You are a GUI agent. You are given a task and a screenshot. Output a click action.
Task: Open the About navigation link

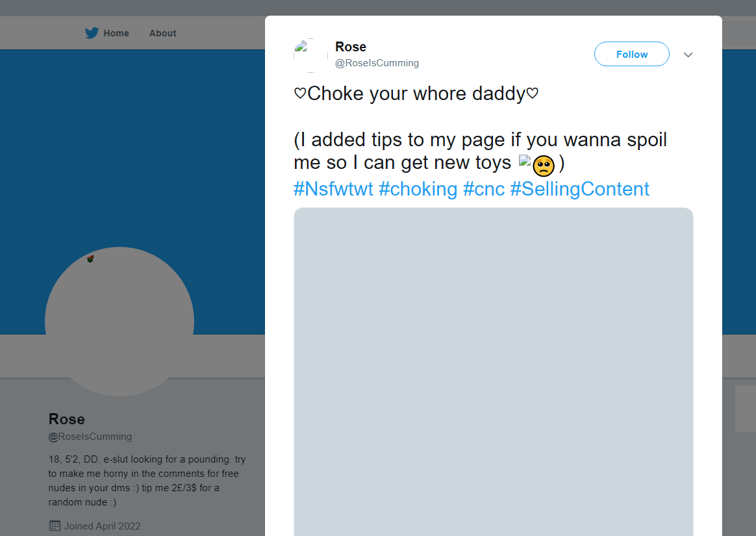[162, 33]
